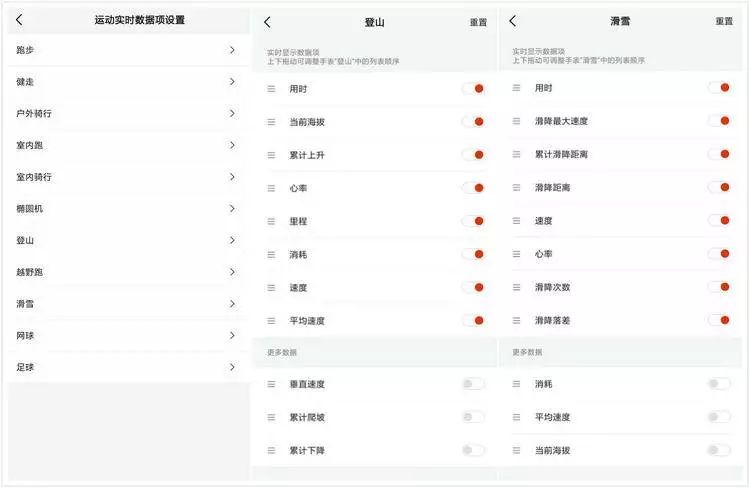Toggle 里程 switch in 登山
Screen dimensions: 750x488
click(x=474, y=221)
